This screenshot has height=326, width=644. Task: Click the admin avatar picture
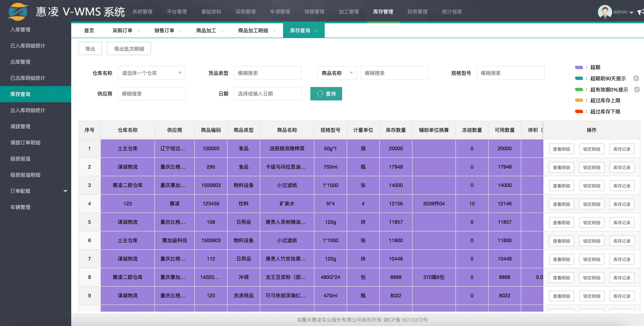click(605, 12)
